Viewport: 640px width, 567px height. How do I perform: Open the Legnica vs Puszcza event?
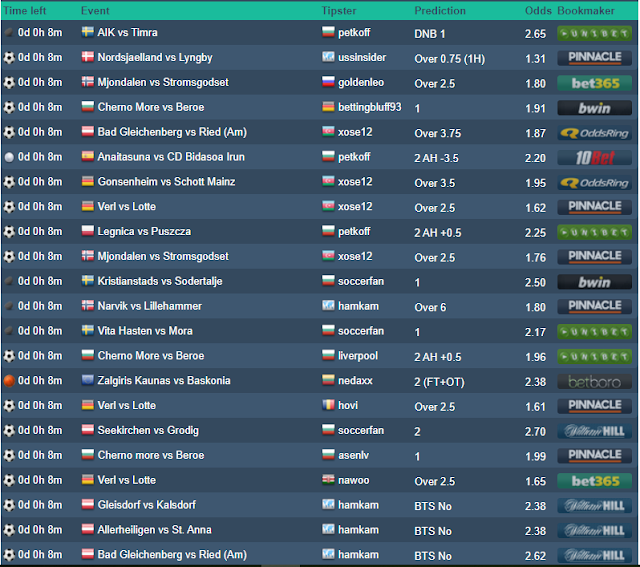coord(144,231)
